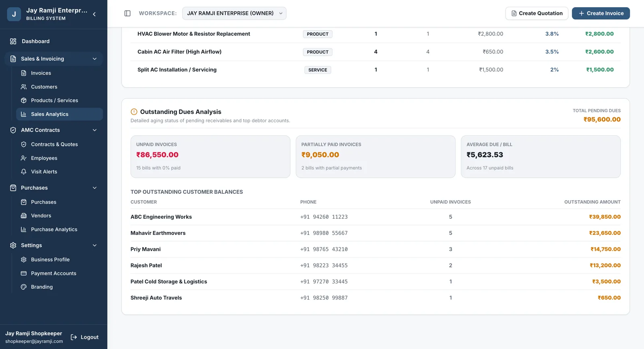Click the Employees person icon

pos(24,158)
